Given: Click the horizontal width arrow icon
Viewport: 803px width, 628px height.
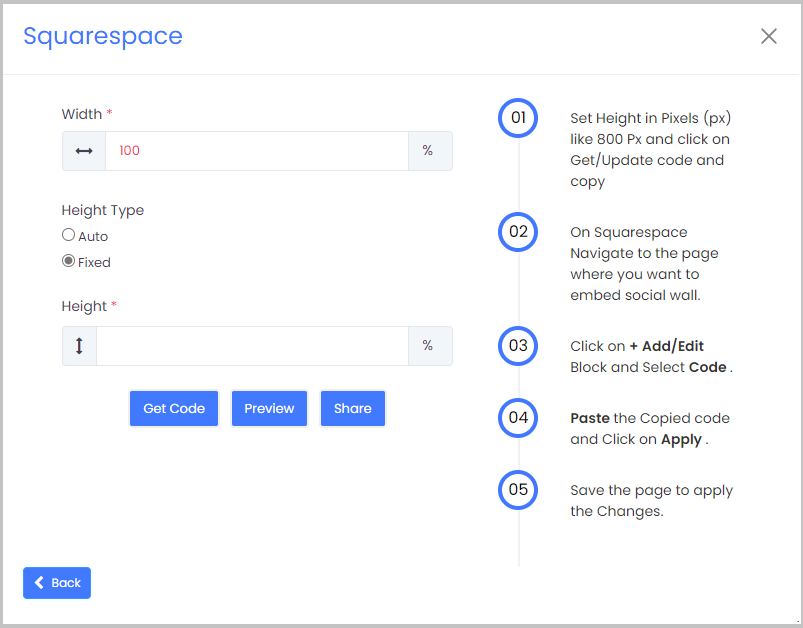Looking at the screenshot, I should pyautogui.click(x=84, y=151).
